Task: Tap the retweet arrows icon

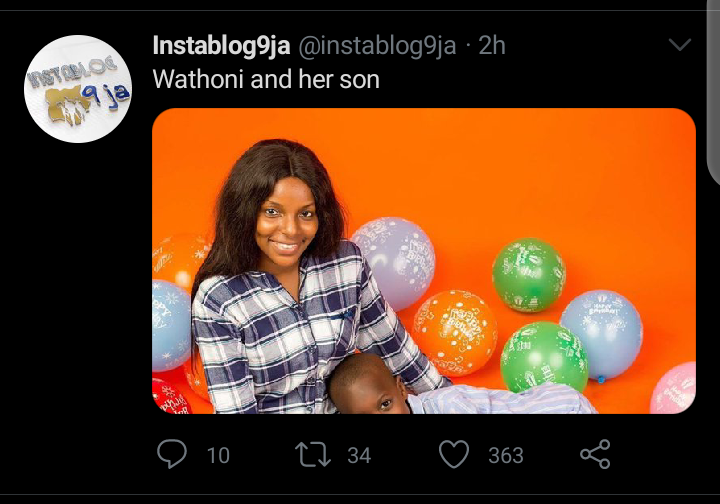Action: 312,455
